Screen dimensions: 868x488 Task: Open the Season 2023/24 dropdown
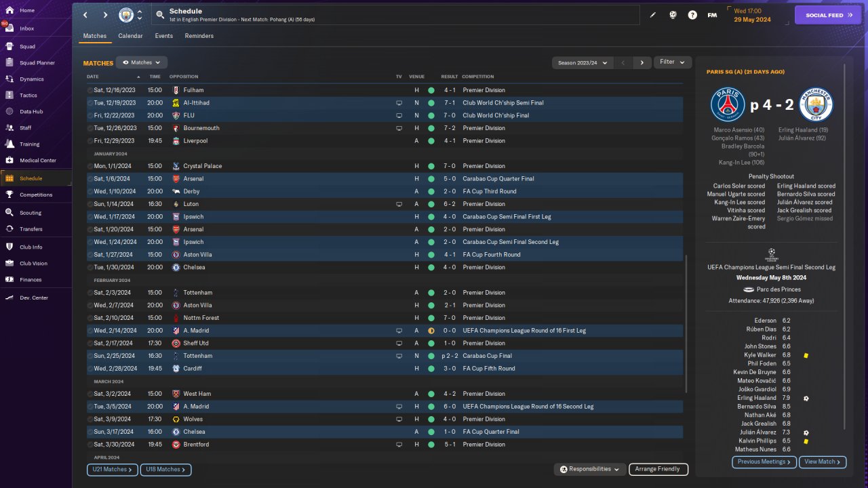click(583, 62)
